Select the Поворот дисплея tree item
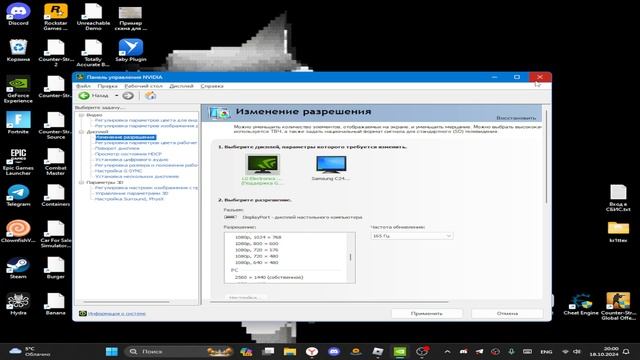640x360 pixels. 117,149
